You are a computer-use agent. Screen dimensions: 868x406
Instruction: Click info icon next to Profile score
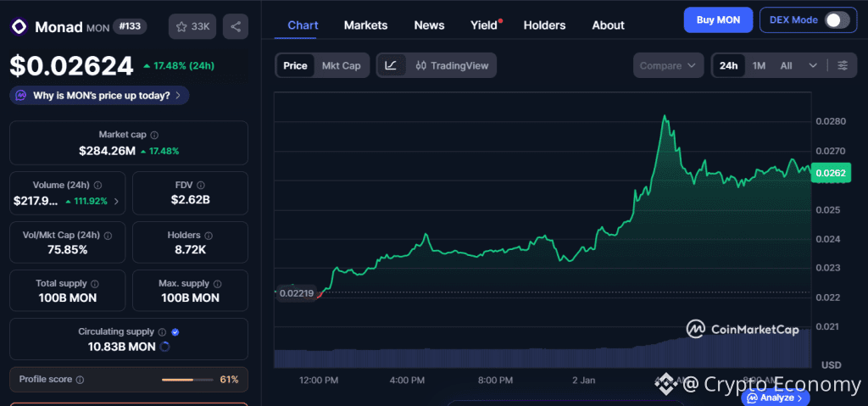[x=80, y=380]
